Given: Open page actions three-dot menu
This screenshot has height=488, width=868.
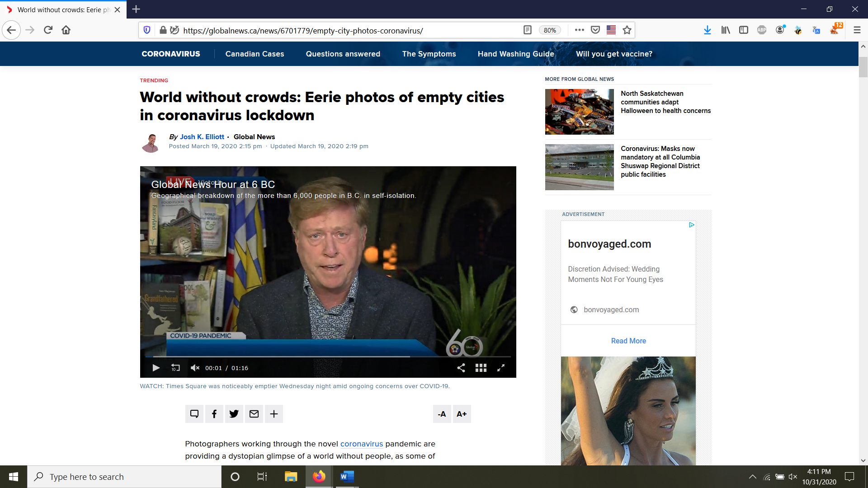Looking at the screenshot, I should point(579,30).
